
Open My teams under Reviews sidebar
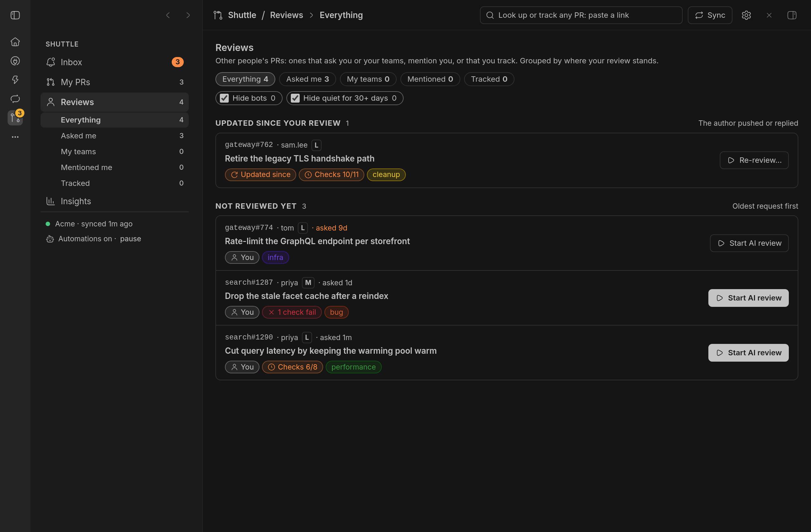pos(114,152)
